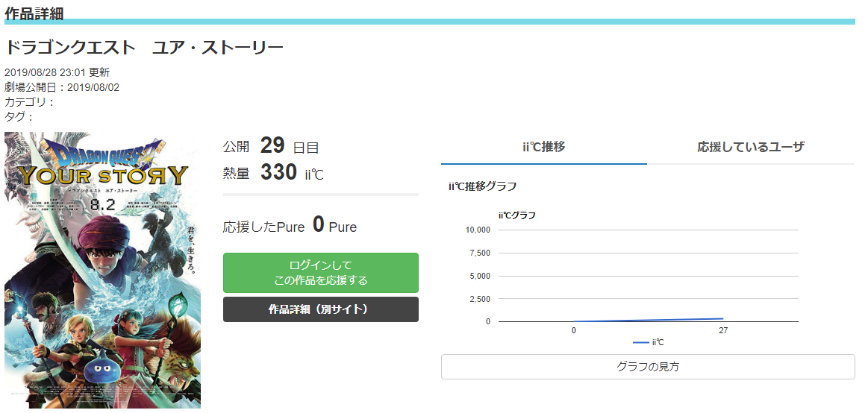Switch to the ii℃推移 tab
The width and height of the screenshot is (868, 413).
[543, 147]
